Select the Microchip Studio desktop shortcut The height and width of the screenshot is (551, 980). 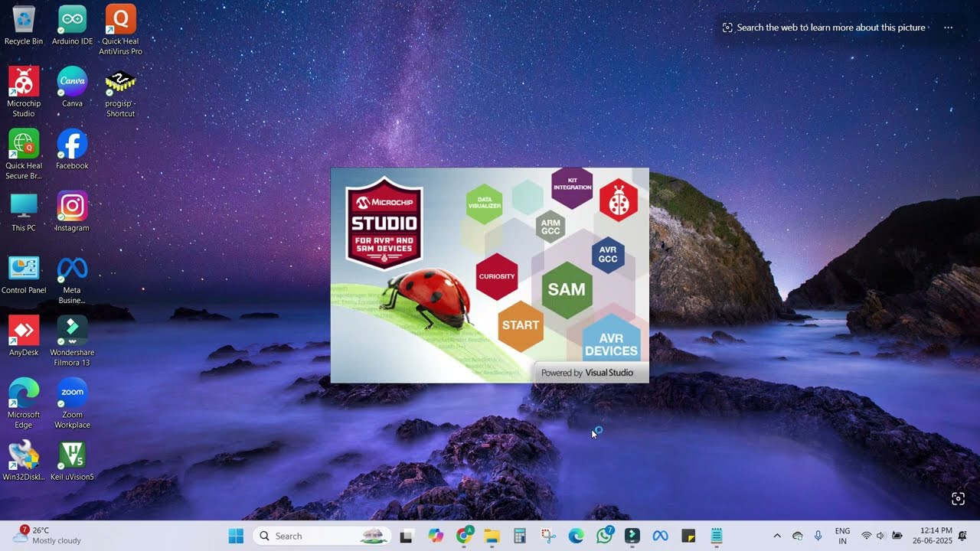pyautogui.click(x=24, y=92)
